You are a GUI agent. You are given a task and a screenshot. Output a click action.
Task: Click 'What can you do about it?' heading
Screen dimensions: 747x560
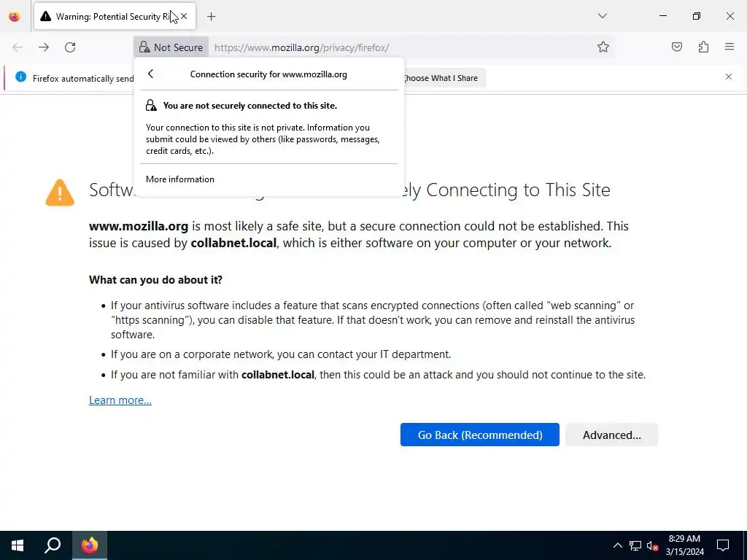(156, 279)
